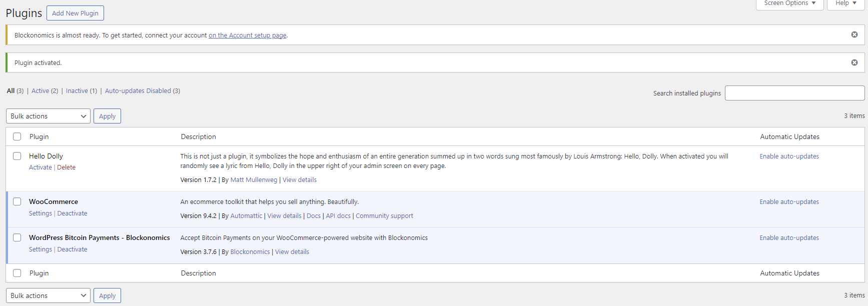Enable auto-updates for Hello Dolly
The height and width of the screenshot is (306, 868).
click(789, 156)
